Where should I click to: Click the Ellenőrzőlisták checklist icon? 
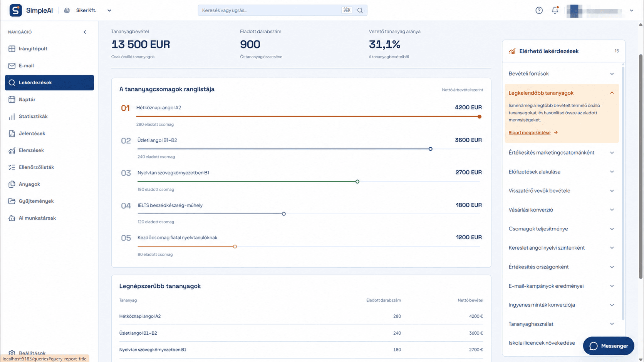tap(12, 167)
